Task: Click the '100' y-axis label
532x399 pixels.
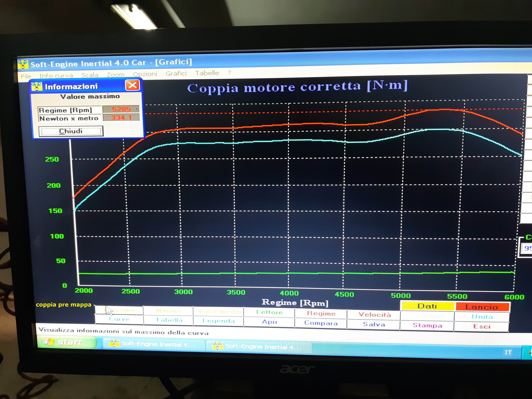Action: click(57, 236)
